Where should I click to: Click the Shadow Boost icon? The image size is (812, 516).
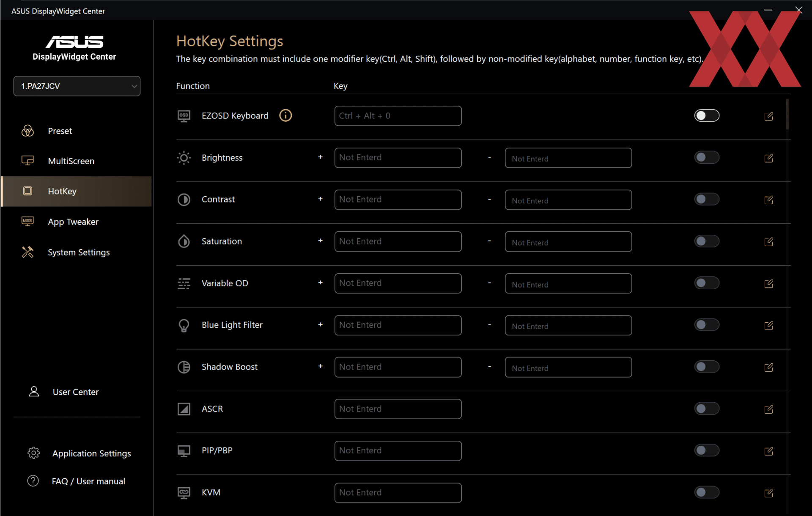coord(184,367)
